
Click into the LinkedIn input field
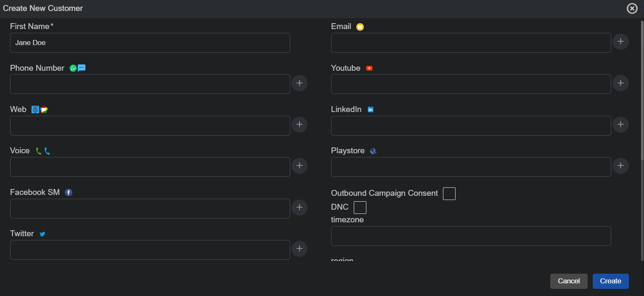coord(471,125)
